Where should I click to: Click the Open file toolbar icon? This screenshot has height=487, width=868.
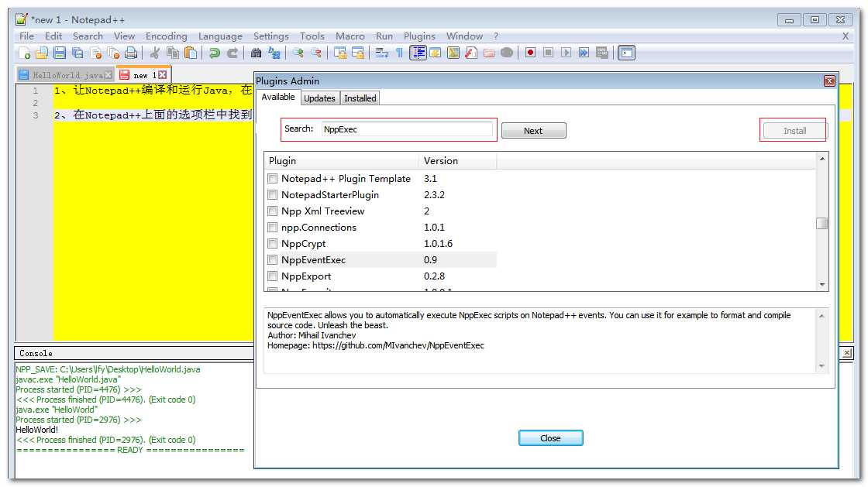click(x=42, y=53)
